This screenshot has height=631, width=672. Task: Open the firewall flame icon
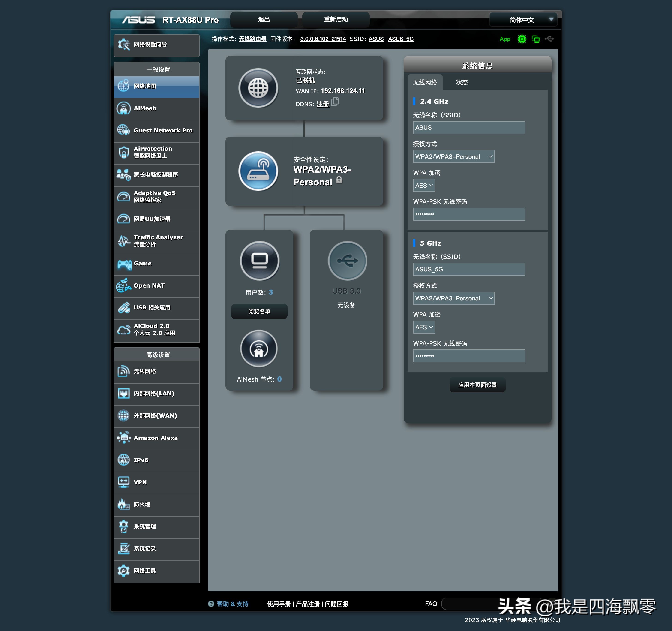point(123,504)
